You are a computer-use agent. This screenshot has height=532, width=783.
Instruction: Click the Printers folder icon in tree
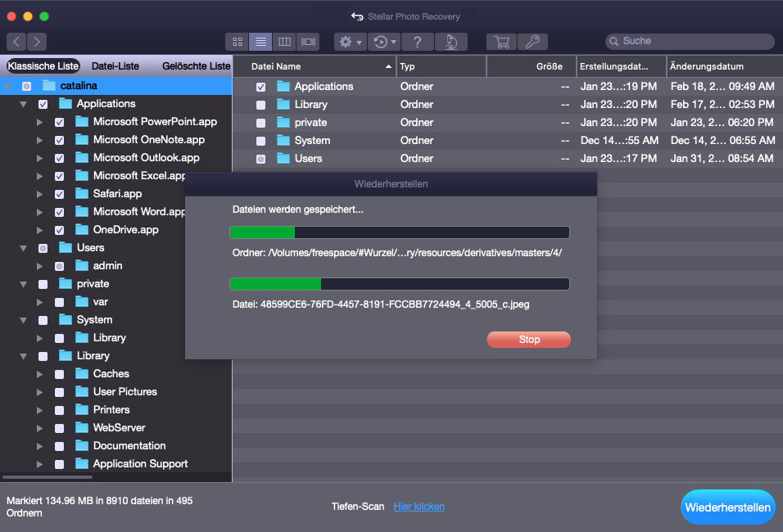(x=82, y=409)
